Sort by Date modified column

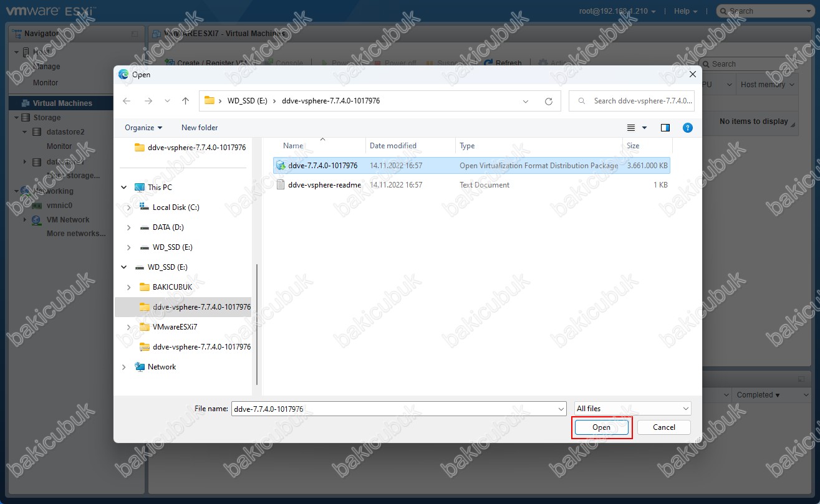tap(393, 146)
